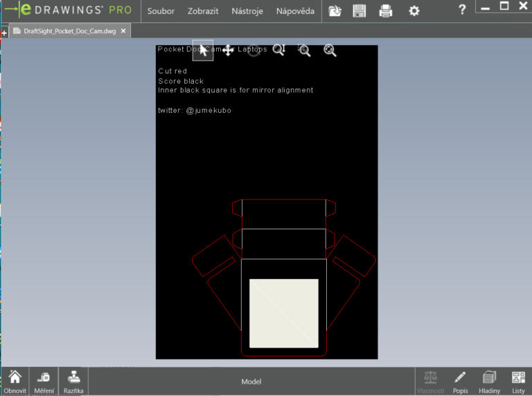The image size is (532, 396).
Task: Click the dynamic zoom tool
Action: pyautogui.click(x=278, y=50)
